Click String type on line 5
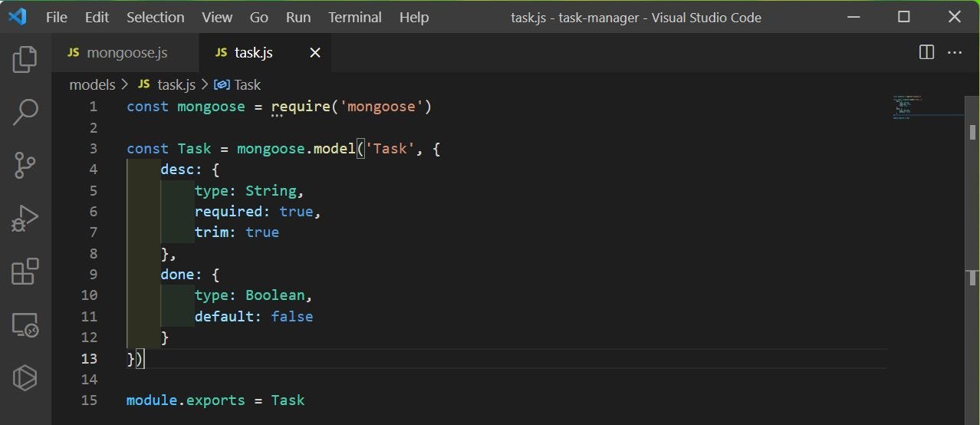This screenshot has height=425, width=980. click(271, 190)
